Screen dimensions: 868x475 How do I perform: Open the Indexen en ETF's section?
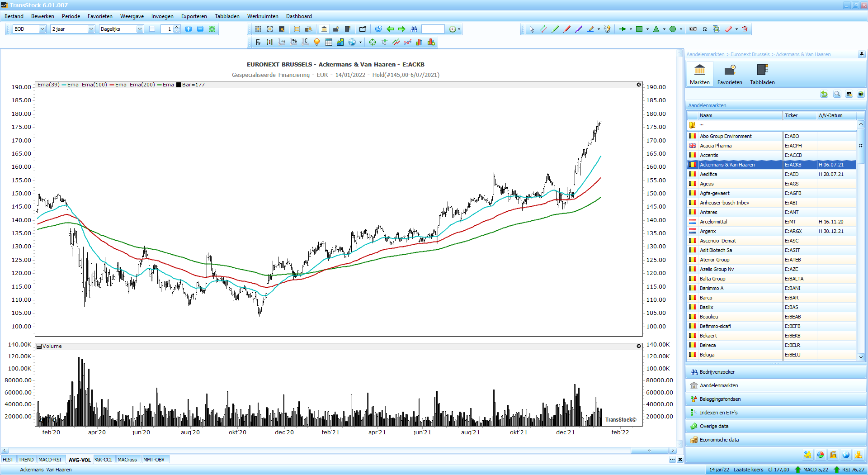tap(776, 413)
